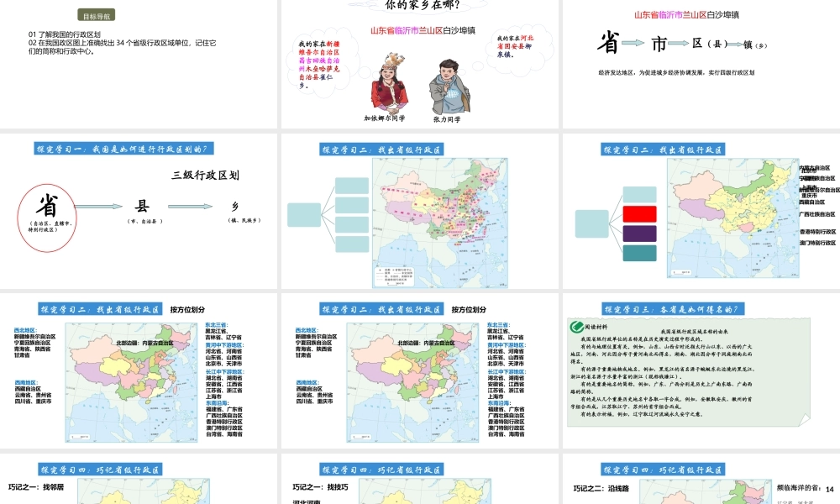Click the sentence starting 经济发达地区
Viewport: 840px width, 504px height.
pos(676,72)
